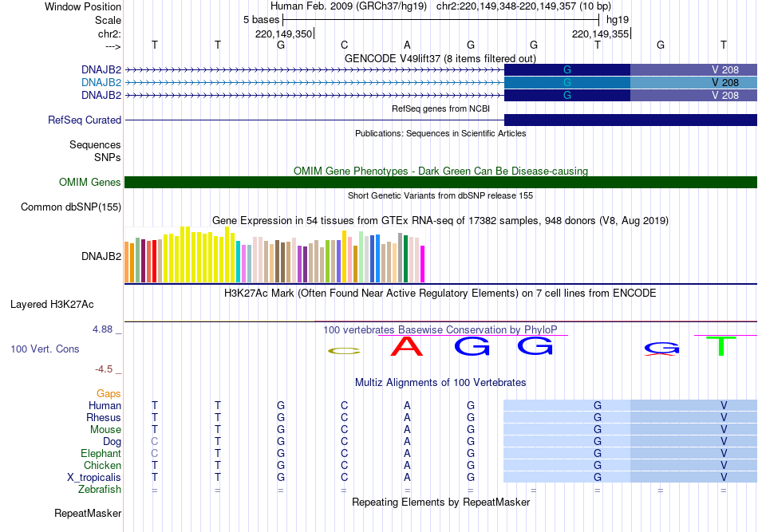
Task: Click the grayed 'C' in the Elephant alignment row
Action: [155, 453]
